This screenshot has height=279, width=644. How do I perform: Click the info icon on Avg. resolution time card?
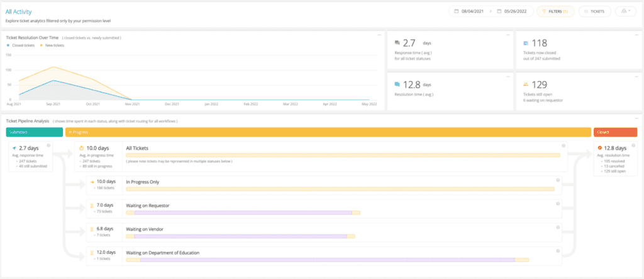tap(633, 145)
